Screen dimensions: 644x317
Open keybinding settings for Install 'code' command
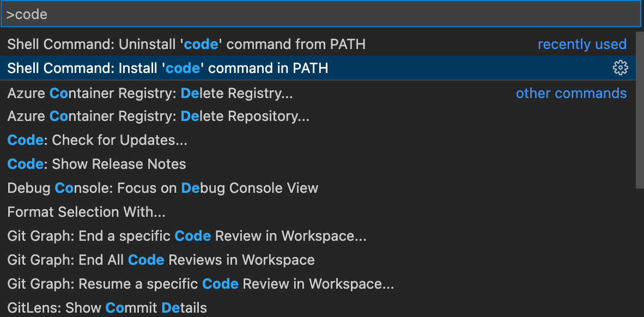click(x=621, y=68)
